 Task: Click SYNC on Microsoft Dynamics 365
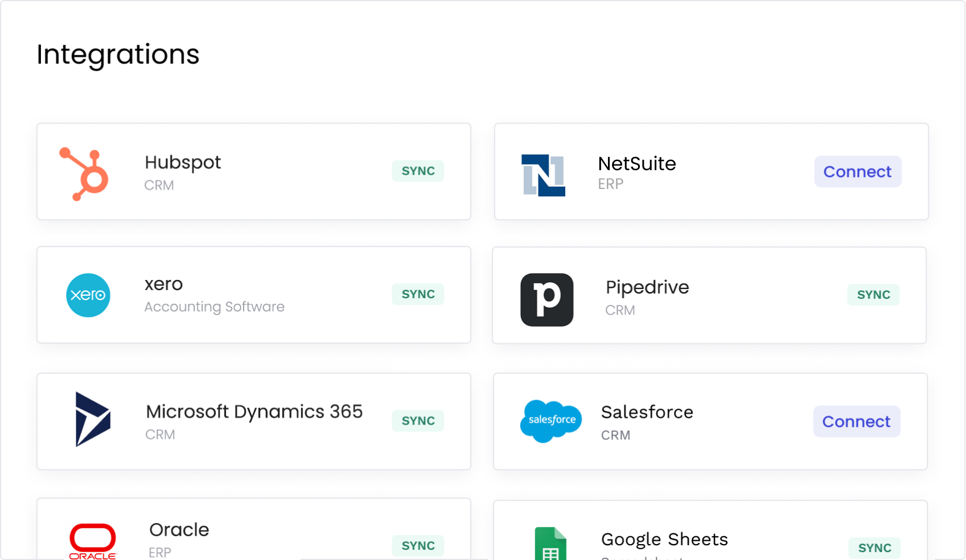(x=418, y=421)
